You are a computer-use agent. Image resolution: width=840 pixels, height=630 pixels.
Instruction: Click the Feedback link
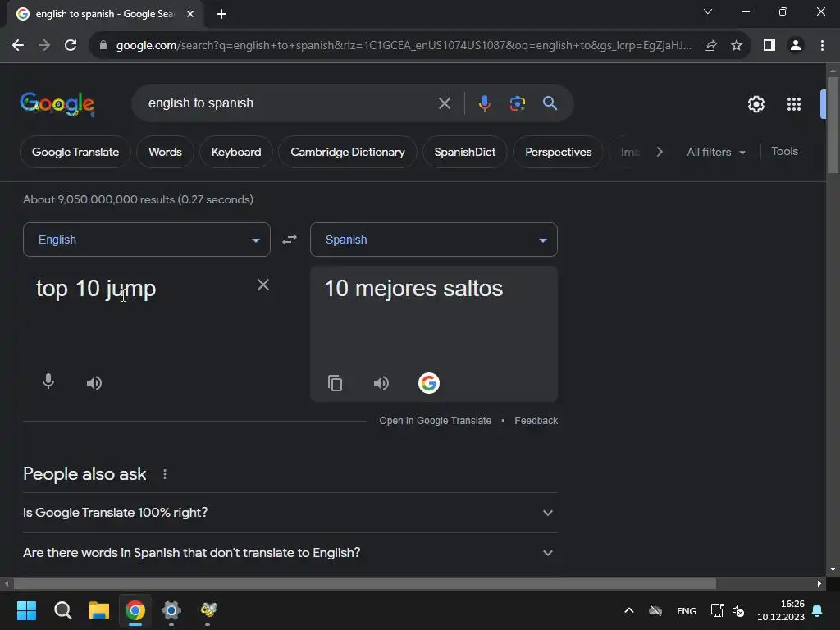pyautogui.click(x=536, y=421)
